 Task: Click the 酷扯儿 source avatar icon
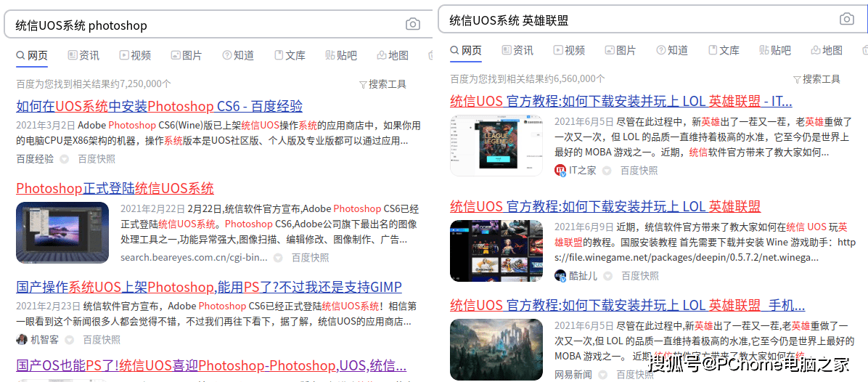click(560, 276)
